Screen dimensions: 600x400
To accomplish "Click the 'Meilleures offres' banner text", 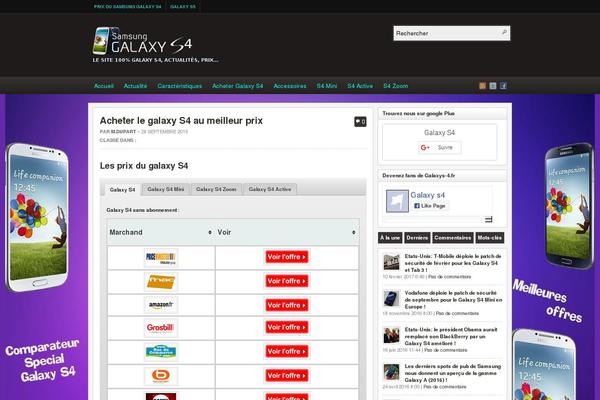I will coord(548,301).
